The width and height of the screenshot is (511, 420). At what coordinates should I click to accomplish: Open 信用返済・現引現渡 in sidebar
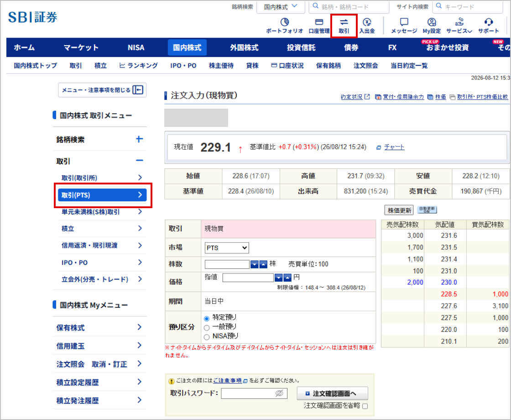[102, 245]
